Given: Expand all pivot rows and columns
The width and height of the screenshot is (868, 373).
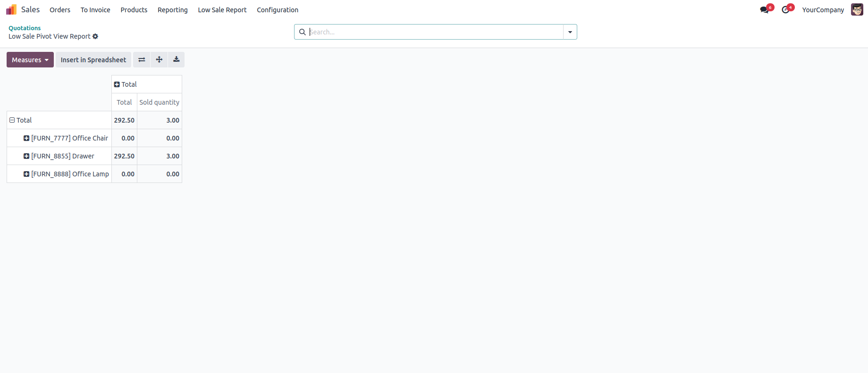Looking at the screenshot, I should point(159,60).
